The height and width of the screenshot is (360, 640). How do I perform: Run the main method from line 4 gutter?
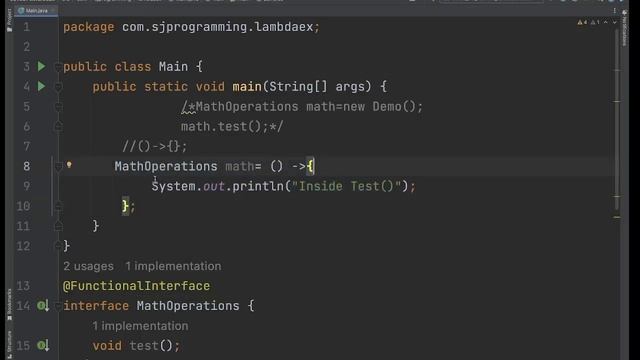(41, 86)
